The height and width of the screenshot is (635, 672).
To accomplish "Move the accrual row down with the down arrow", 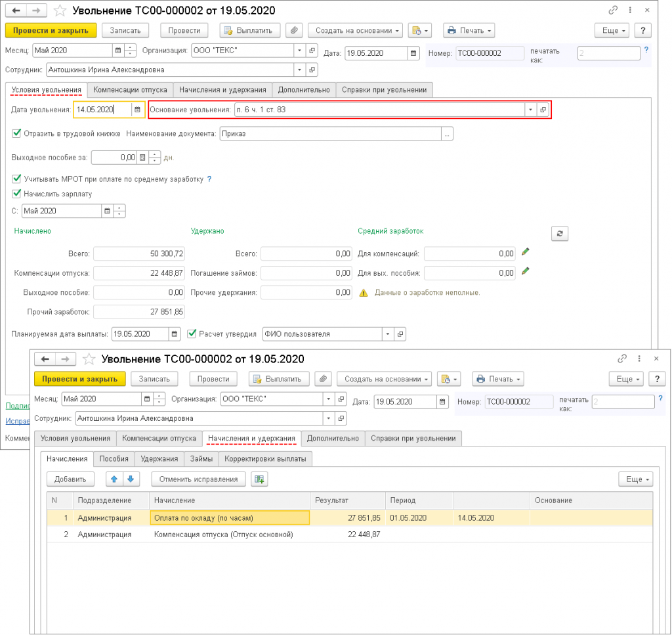I will [131, 479].
